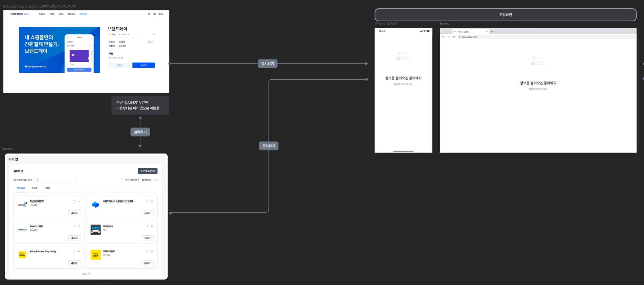Click the blue 설치하기 install button
This screenshot has width=644, height=285.
click(143, 65)
